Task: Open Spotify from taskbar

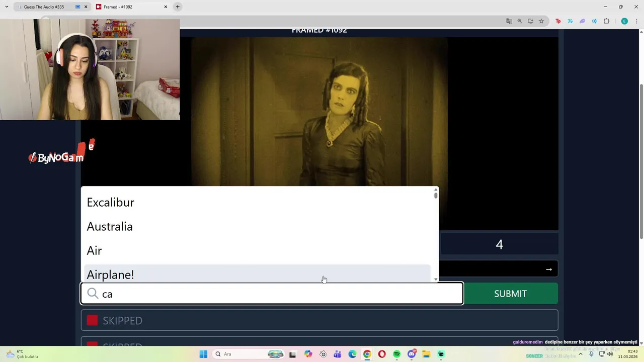Action: point(396,354)
